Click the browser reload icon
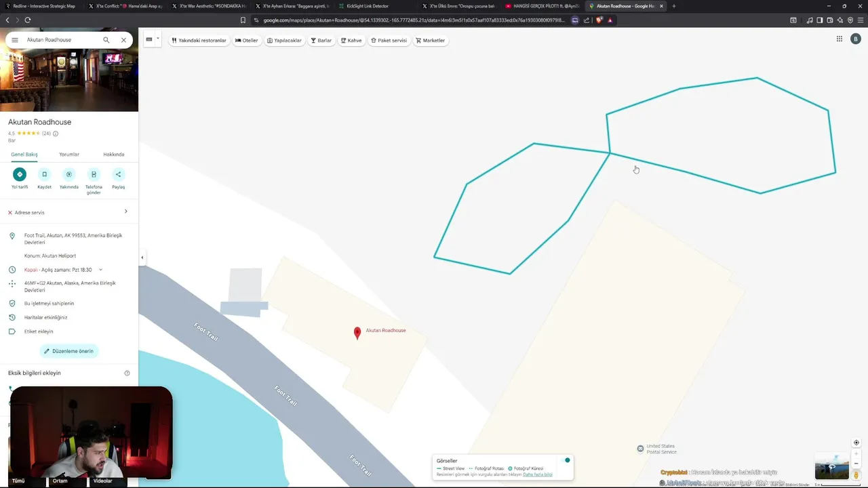Image resolution: width=868 pixels, height=488 pixels. 28,20
